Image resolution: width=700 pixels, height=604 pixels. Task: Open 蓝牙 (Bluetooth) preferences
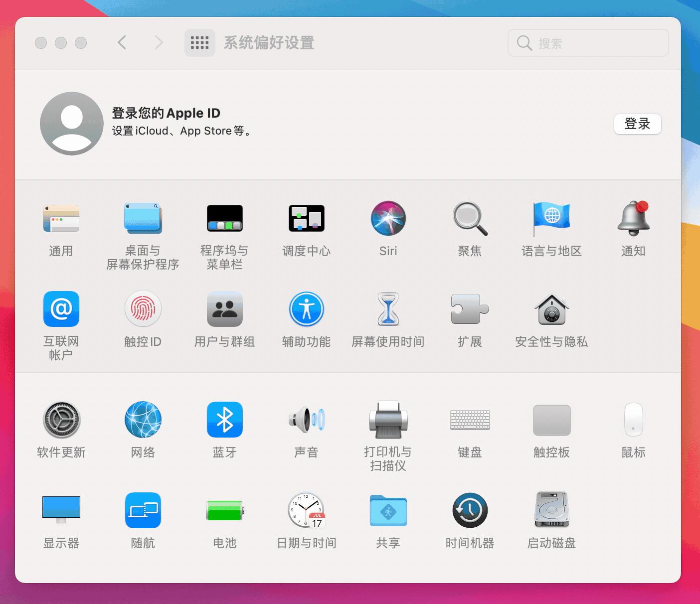[x=225, y=420]
